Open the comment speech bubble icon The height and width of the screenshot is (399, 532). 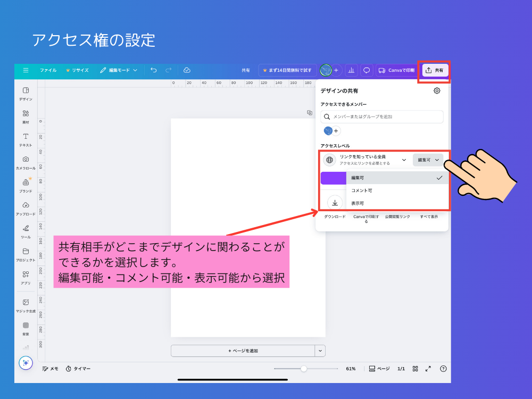click(367, 70)
